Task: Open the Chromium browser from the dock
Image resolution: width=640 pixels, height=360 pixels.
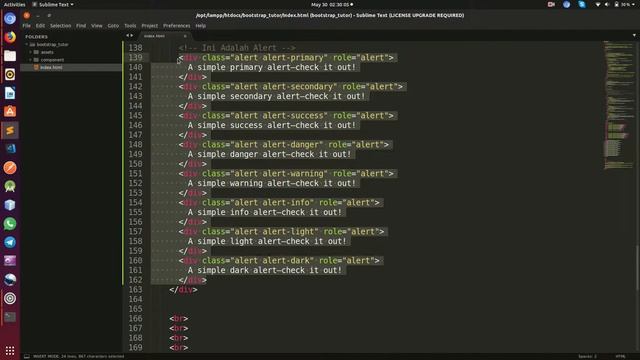Action: pyautogui.click(x=10, y=19)
